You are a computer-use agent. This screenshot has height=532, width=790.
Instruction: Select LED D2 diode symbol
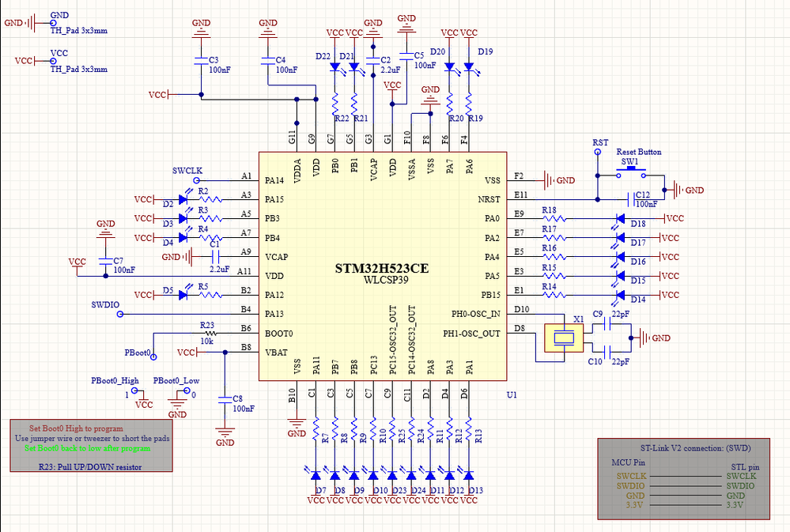(x=184, y=199)
